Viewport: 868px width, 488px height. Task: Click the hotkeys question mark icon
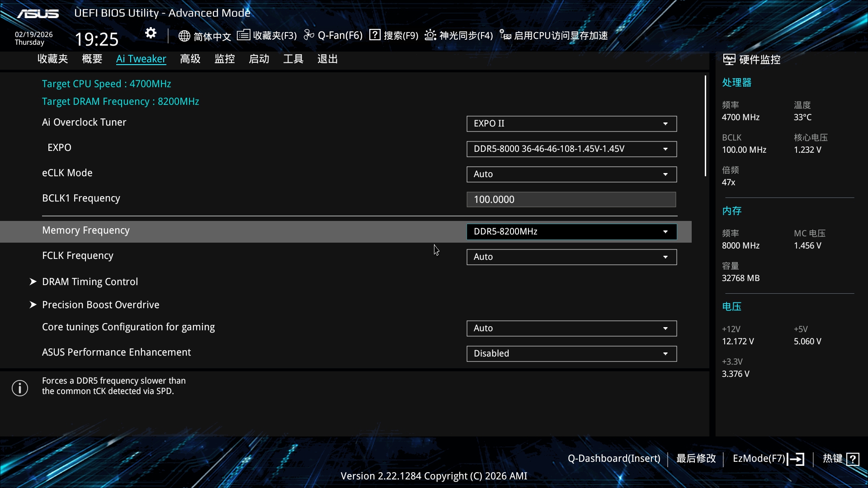click(853, 459)
